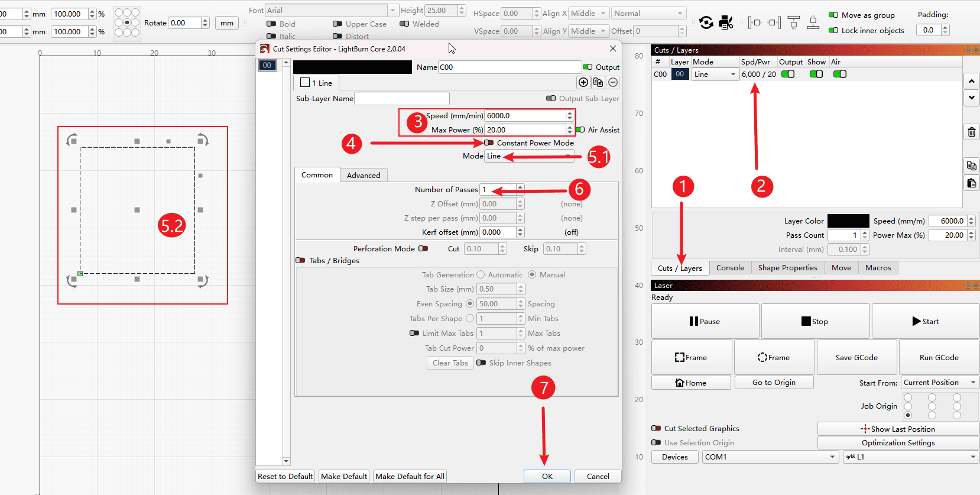Move the layer up with the up arrow

pyautogui.click(x=971, y=81)
